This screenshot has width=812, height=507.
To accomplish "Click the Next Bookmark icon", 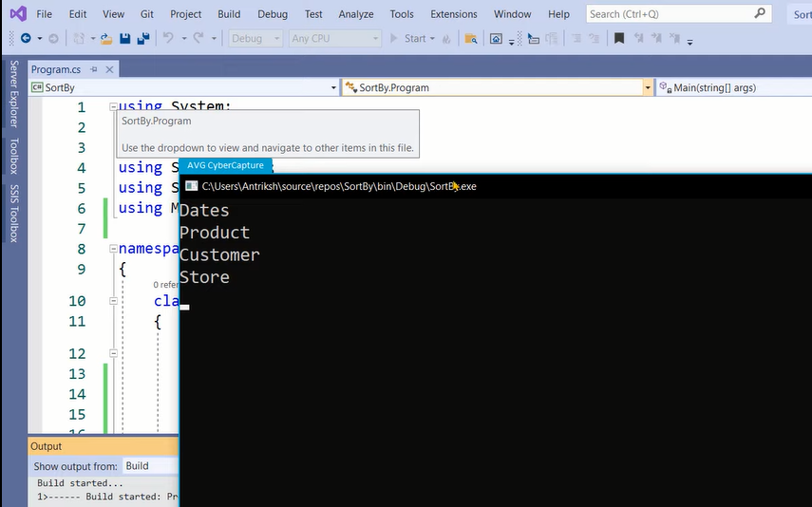I will [x=656, y=38].
